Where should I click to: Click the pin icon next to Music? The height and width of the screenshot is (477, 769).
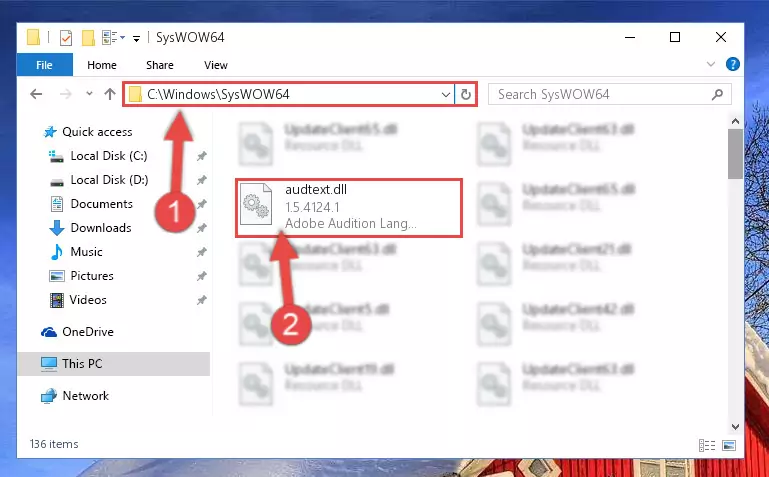click(x=202, y=252)
